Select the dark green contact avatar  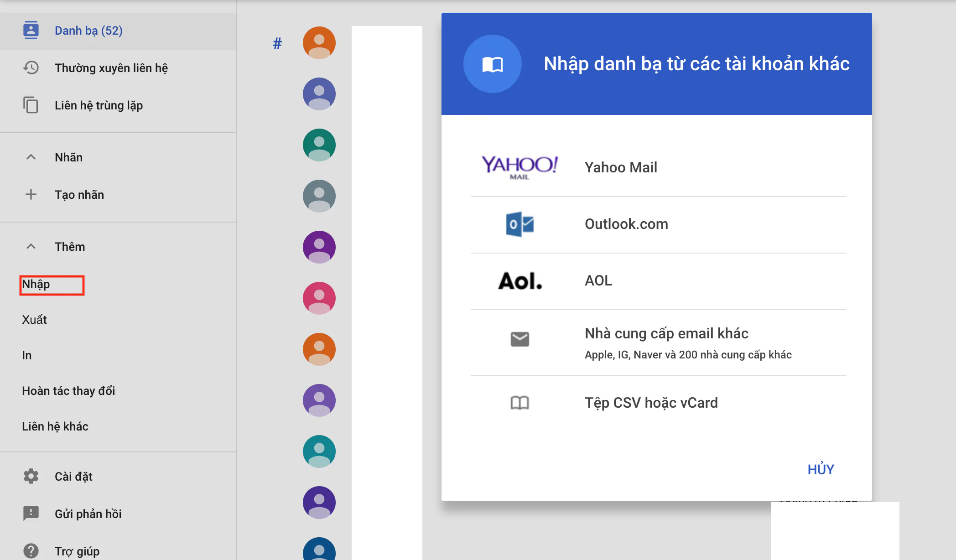click(319, 145)
